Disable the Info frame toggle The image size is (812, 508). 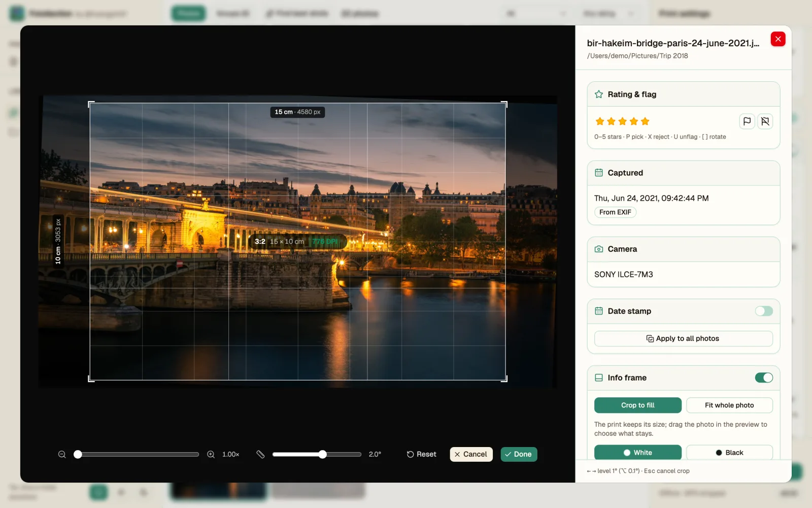(x=764, y=377)
